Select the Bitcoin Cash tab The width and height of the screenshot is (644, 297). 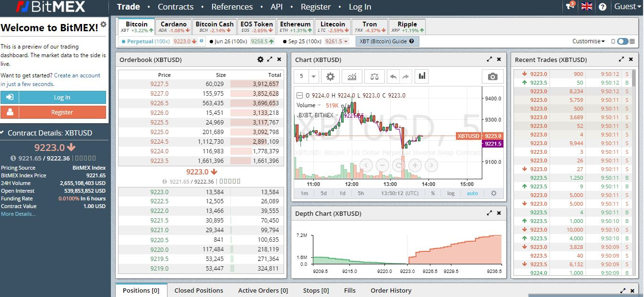point(215,26)
